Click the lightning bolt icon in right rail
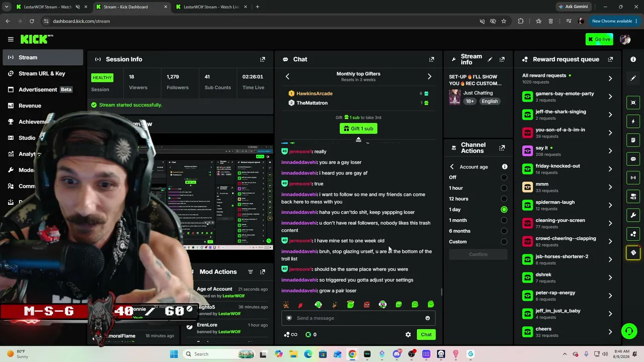 pyautogui.click(x=633, y=121)
